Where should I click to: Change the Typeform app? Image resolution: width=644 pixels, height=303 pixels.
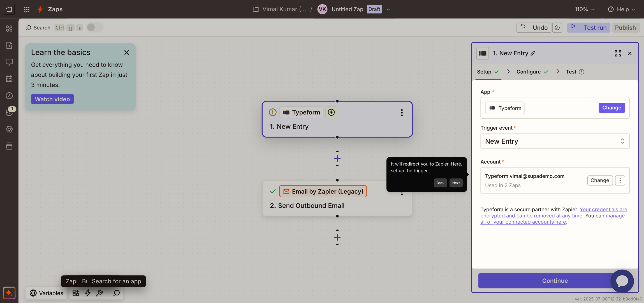pyautogui.click(x=612, y=108)
